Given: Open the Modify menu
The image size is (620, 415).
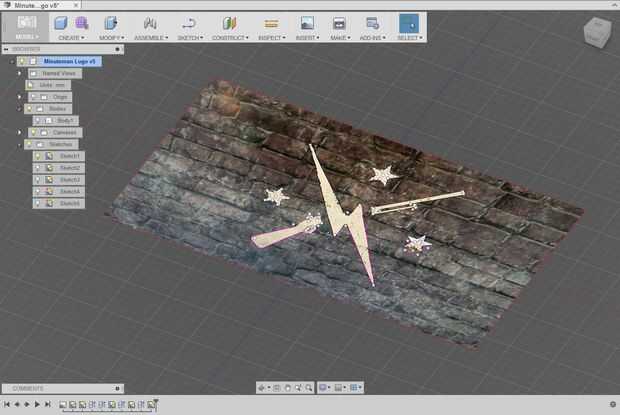Looking at the screenshot, I should [112, 38].
